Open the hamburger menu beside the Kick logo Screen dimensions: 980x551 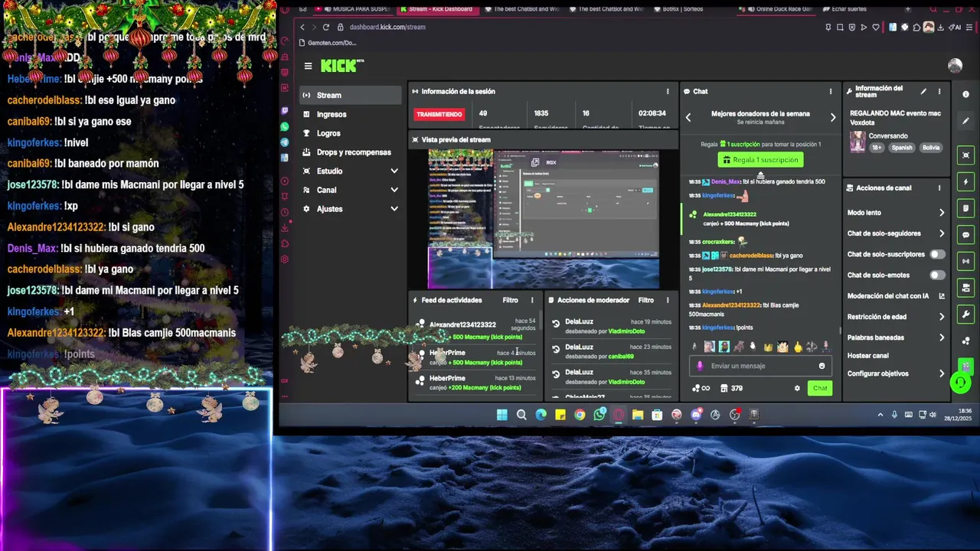click(308, 66)
